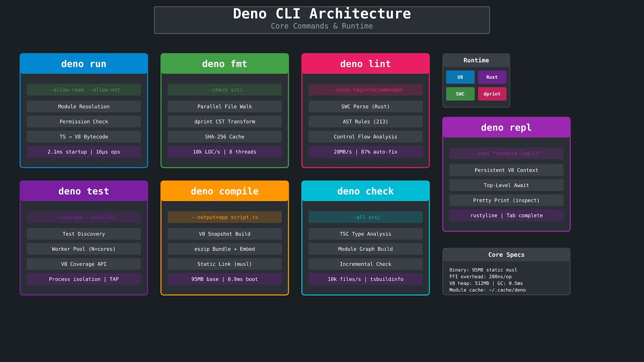Click the Deno CLI Architecture title
This screenshot has width=644, height=362.
(322, 14)
